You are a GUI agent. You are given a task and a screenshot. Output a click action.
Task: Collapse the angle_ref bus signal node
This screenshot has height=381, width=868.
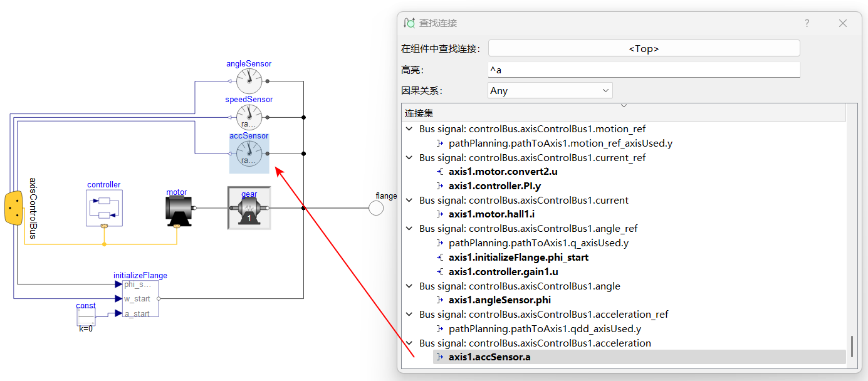coord(409,229)
